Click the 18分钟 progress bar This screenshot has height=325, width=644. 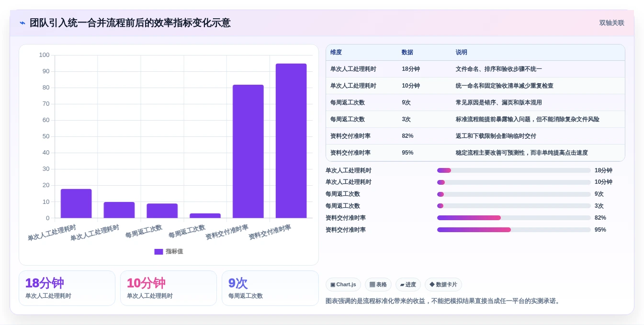[x=514, y=170]
